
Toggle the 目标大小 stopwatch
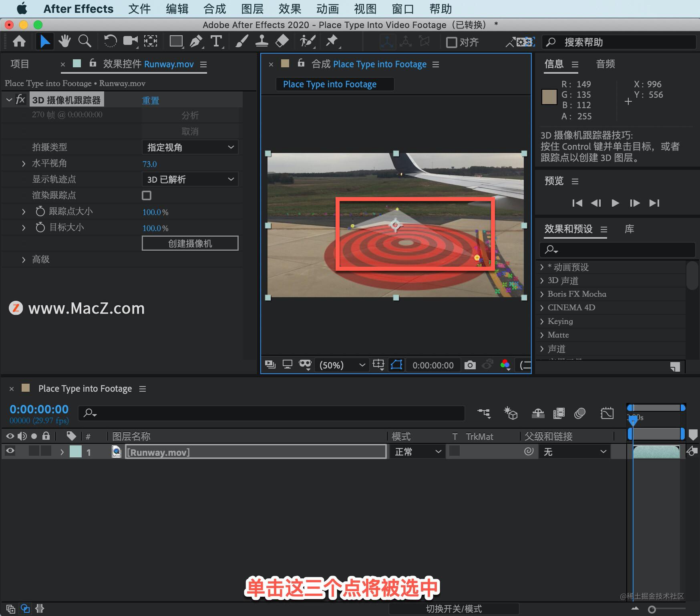point(40,227)
